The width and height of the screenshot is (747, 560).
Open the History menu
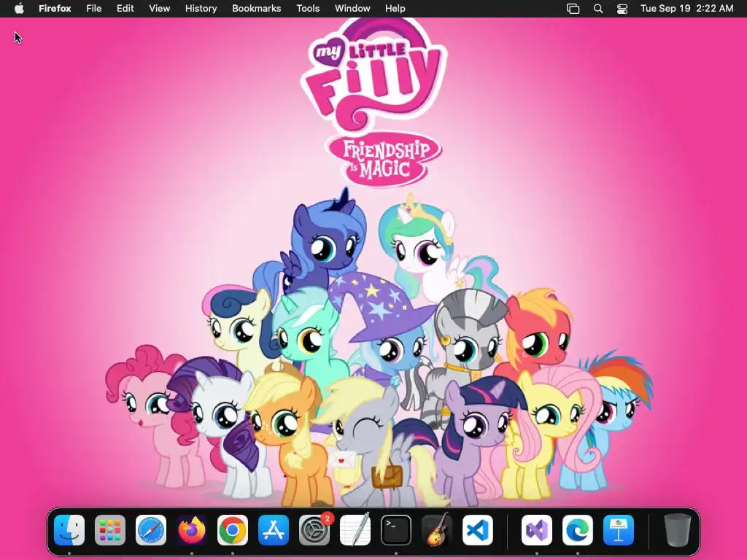pos(201,9)
